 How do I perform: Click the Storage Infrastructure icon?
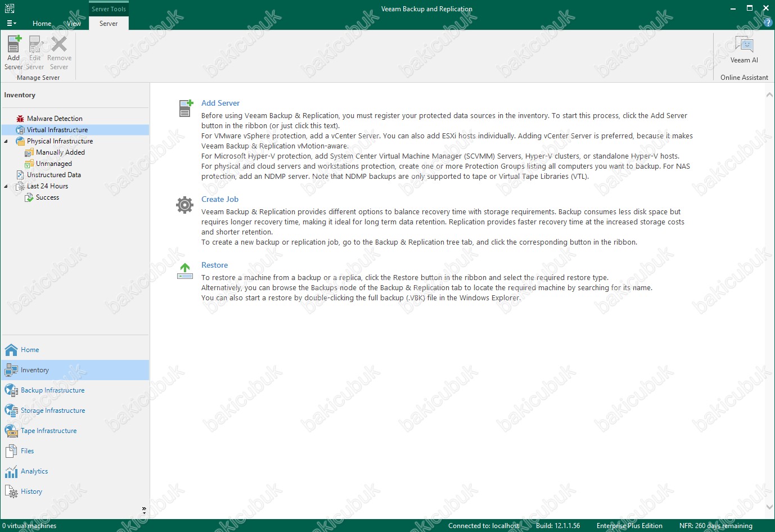coord(11,411)
